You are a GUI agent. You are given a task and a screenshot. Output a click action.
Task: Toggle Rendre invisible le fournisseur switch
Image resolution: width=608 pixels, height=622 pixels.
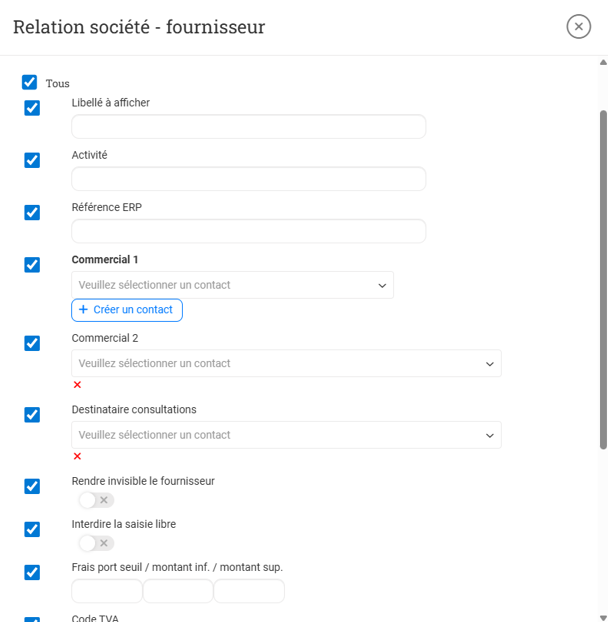click(96, 500)
